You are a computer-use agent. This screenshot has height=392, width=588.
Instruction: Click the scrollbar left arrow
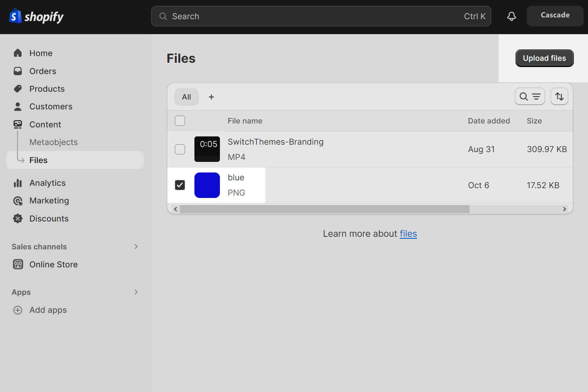(x=176, y=209)
